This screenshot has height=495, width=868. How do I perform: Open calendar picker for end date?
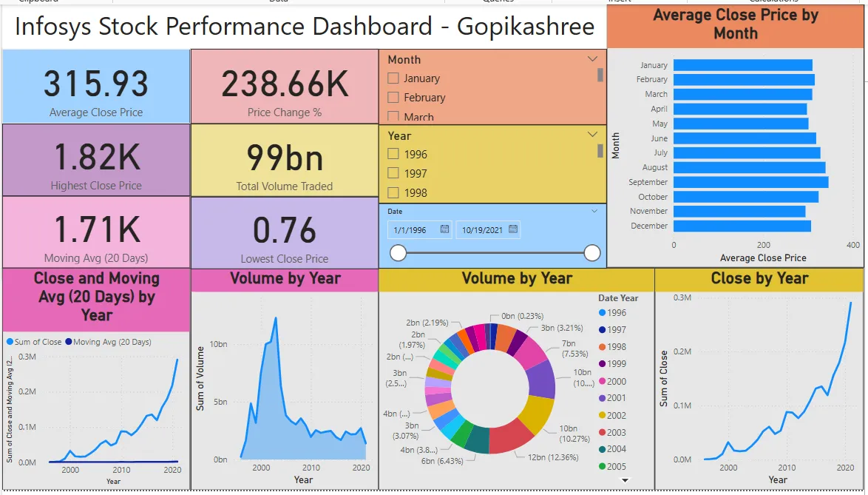click(513, 229)
